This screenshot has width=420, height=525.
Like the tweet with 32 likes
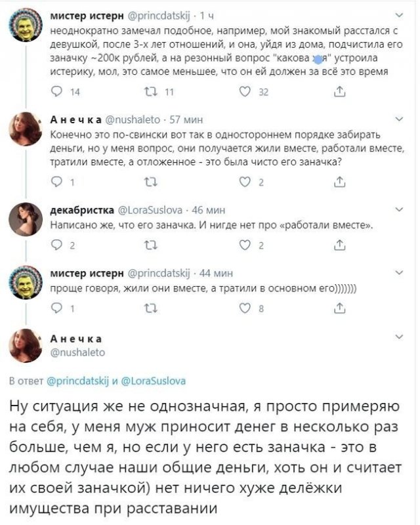point(246,93)
